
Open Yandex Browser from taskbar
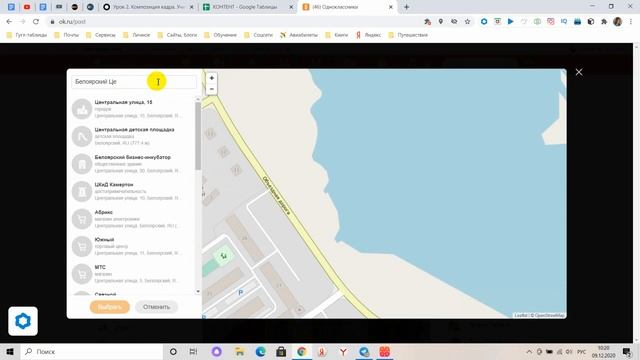click(344, 352)
